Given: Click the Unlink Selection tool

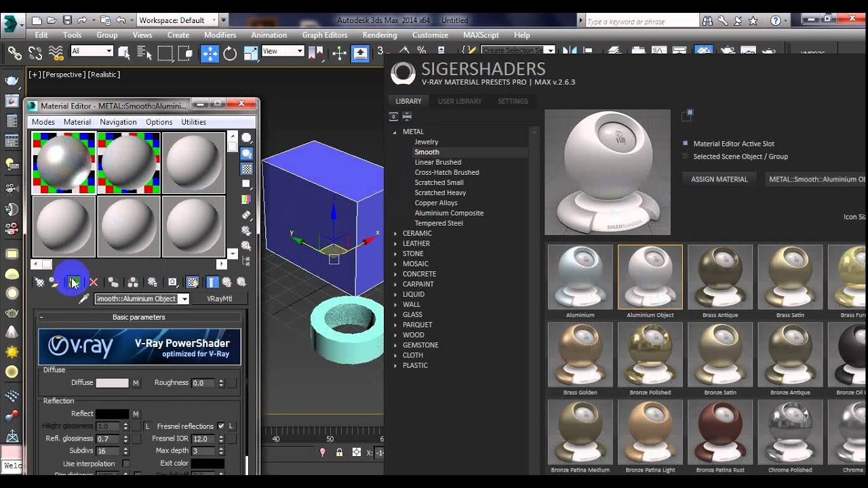Looking at the screenshot, I should coord(35,53).
